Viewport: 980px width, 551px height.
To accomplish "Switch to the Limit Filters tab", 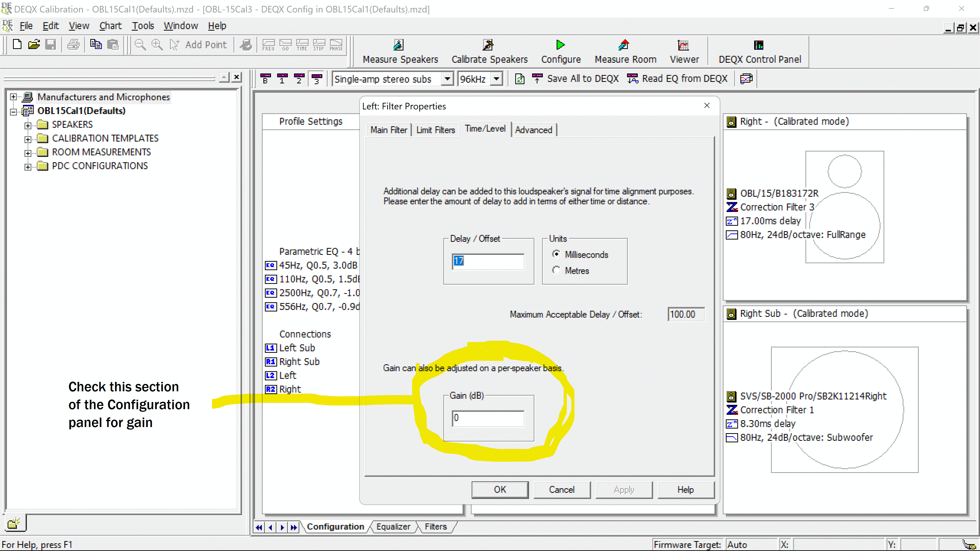I will click(x=436, y=130).
